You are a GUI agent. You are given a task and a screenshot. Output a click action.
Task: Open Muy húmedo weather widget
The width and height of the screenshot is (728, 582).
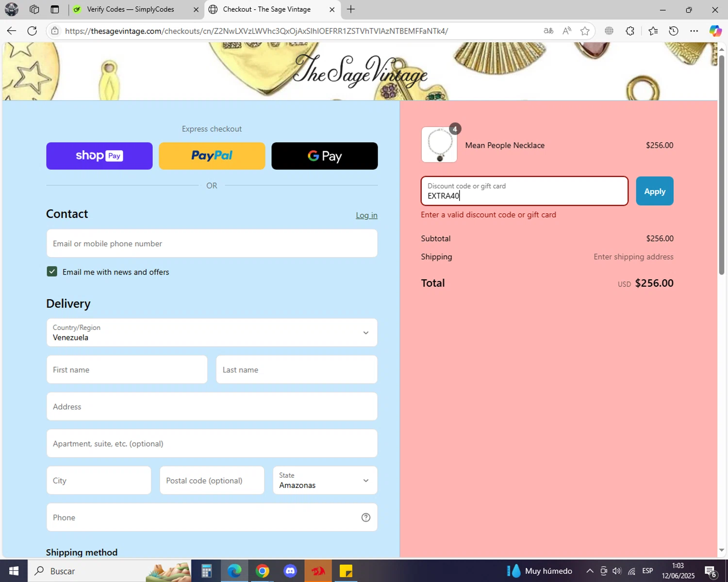[x=540, y=571]
